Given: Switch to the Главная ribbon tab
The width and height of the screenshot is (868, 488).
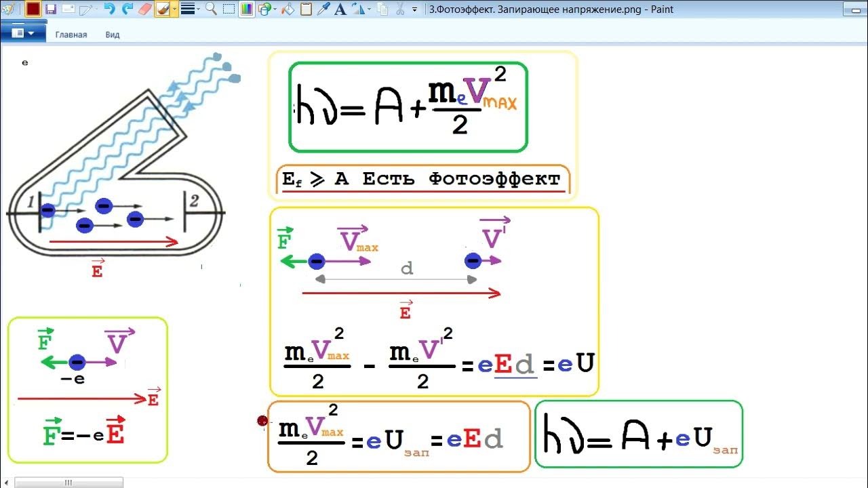Looking at the screenshot, I should [x=71, y=35].
